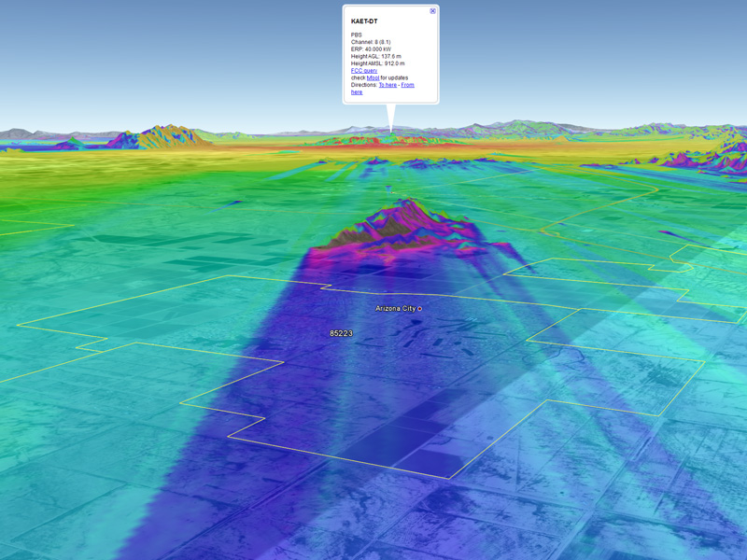Viewport: 747px width, 560px height.
Task: Select the Arizona City placemark dot
Action: click(x=419, y=308)
